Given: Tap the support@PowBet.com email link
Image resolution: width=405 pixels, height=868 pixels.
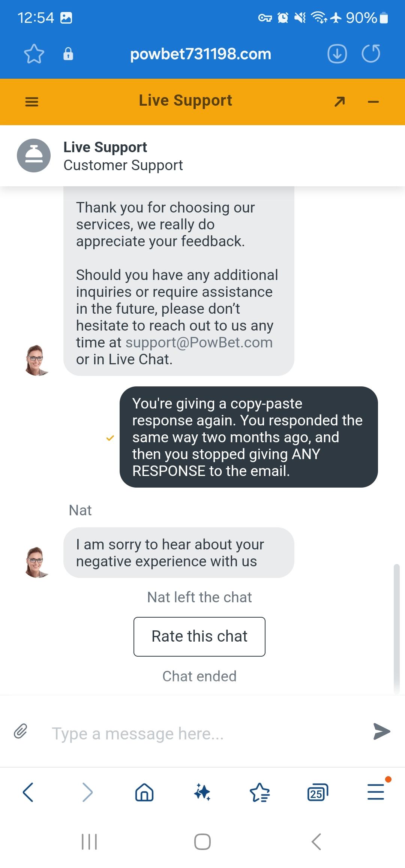Looking at the screenshot, I should pyautogui.click(x=199, y=343).
